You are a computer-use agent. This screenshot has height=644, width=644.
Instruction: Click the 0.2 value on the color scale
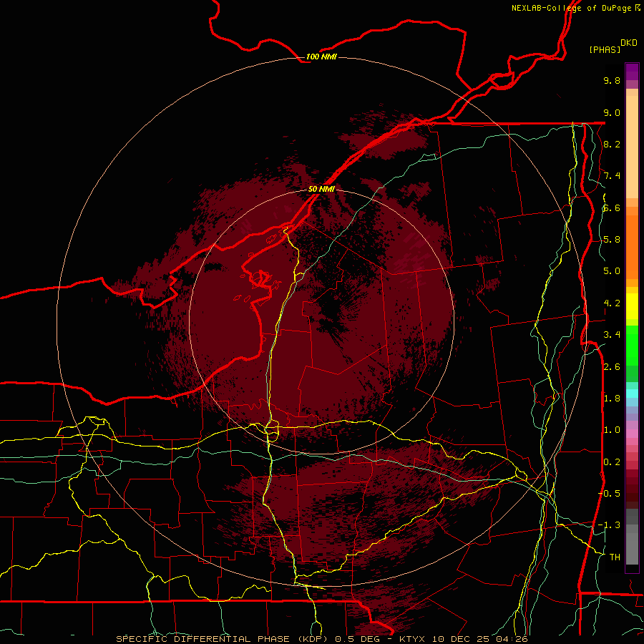click(612, 462)
